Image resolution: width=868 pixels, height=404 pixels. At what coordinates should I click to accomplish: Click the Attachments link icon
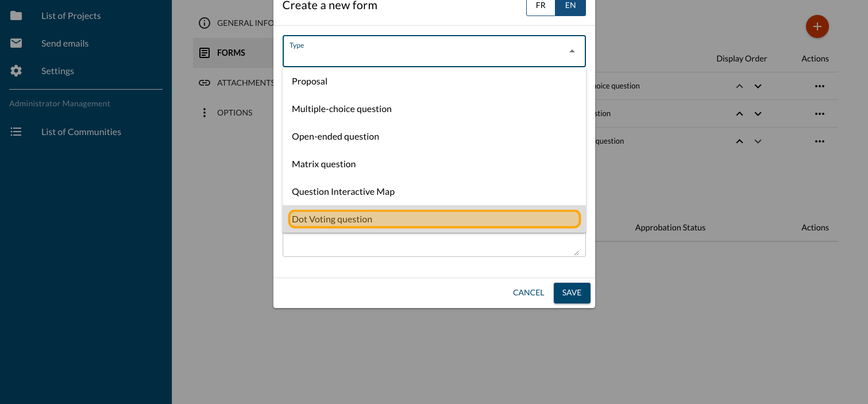pyautogui.click(x=205, y=83)
